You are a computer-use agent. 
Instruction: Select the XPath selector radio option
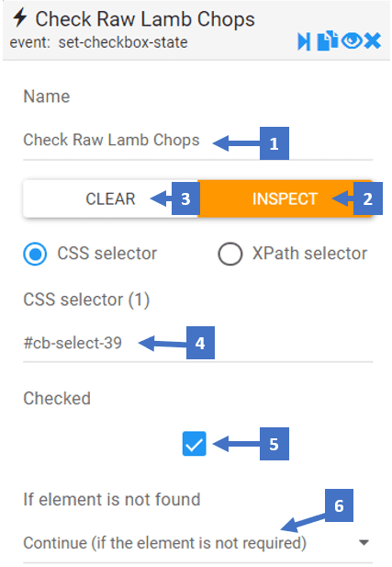[230, 254]
